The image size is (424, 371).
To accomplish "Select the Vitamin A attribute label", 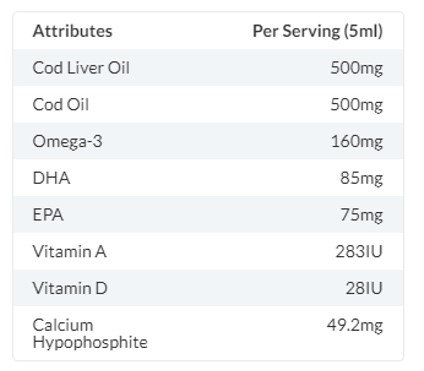I will pyautogui.click(x=70, y=251).
